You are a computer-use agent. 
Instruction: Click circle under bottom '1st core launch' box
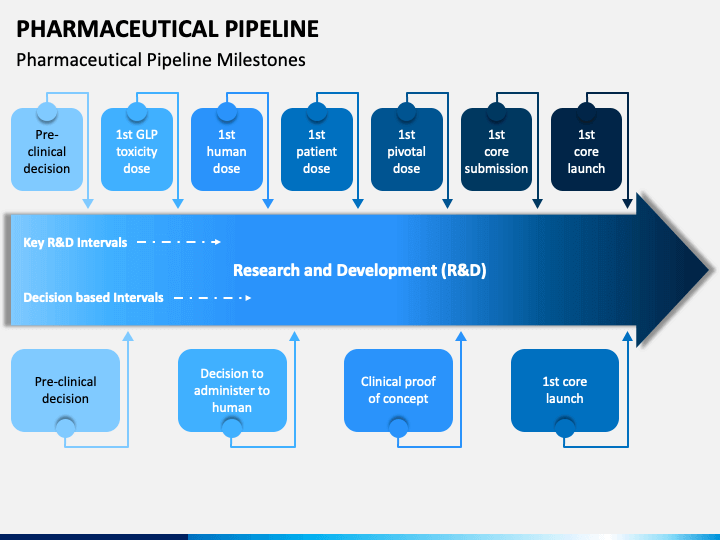coord(565,428)
